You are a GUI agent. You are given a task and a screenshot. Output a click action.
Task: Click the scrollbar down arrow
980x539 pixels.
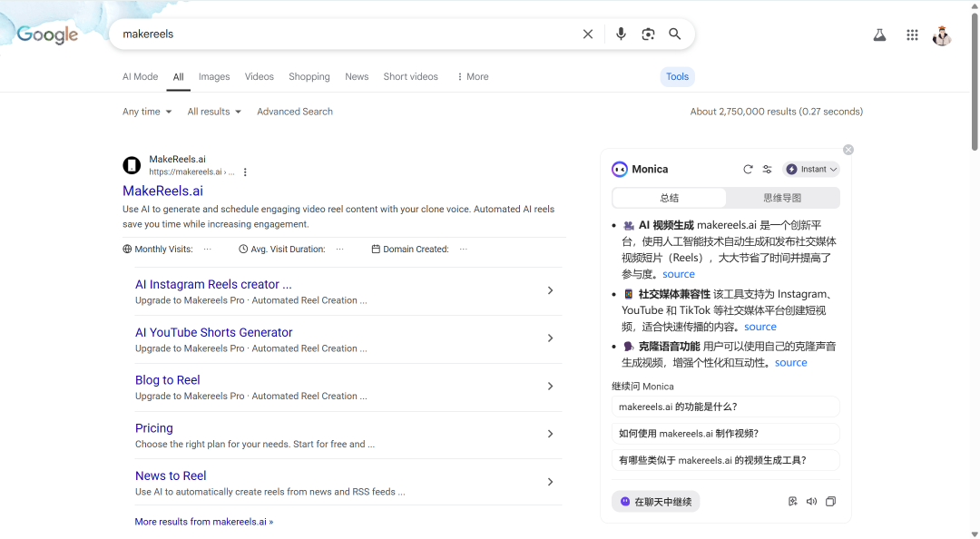pyautogui.click(x=975, y=534)
